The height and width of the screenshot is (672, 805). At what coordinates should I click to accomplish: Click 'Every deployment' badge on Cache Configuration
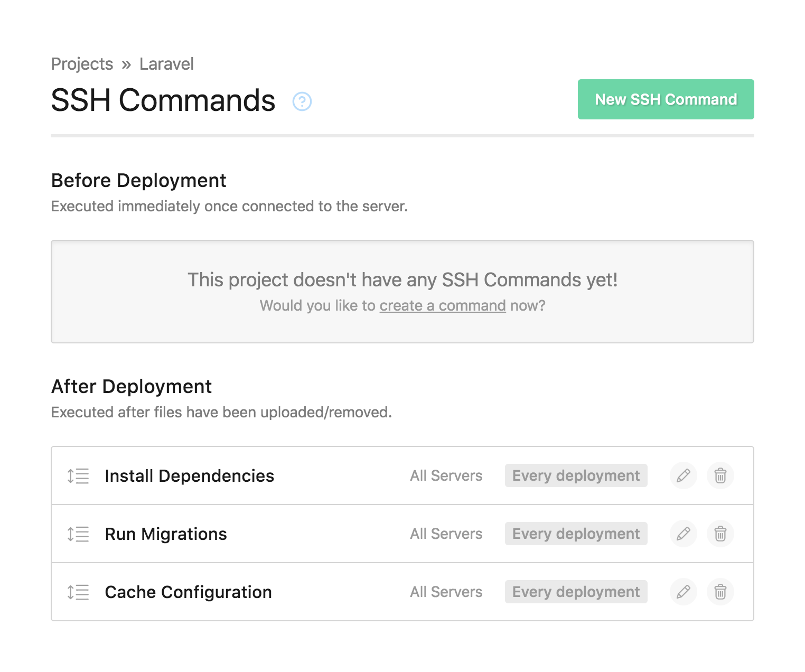pyautogui.click(x=576, y=592)
